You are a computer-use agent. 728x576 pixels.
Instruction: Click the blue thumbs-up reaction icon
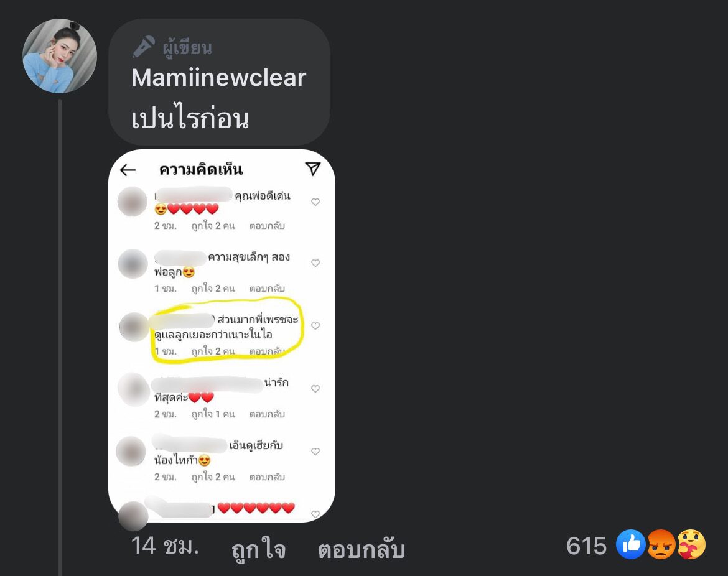pos(630,544)
